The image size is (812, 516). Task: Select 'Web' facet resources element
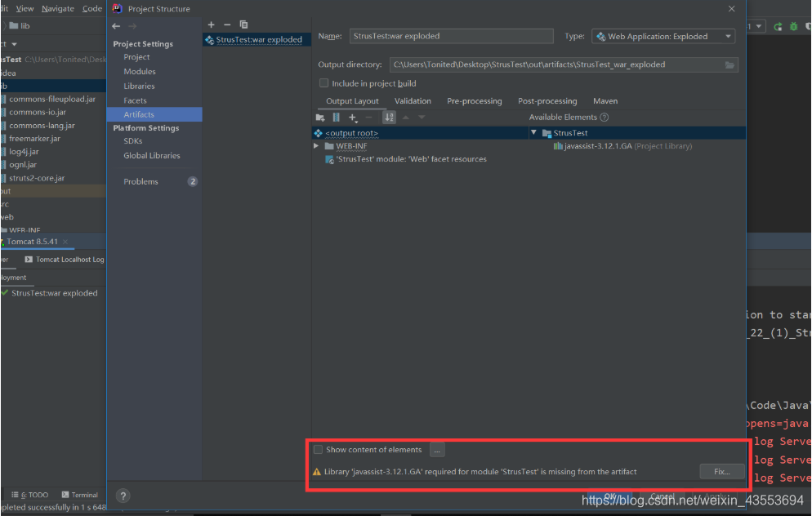click(x=406, y=159)
